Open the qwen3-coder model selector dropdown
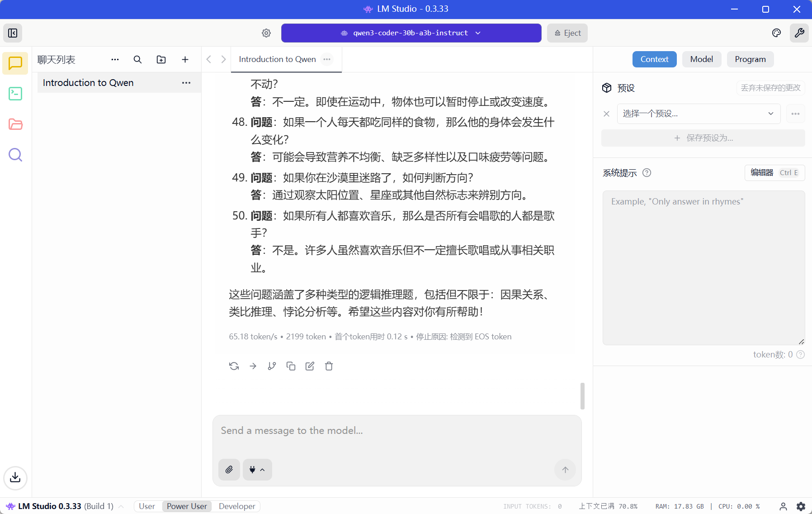The image size is (812, 514). click(411, 33)
